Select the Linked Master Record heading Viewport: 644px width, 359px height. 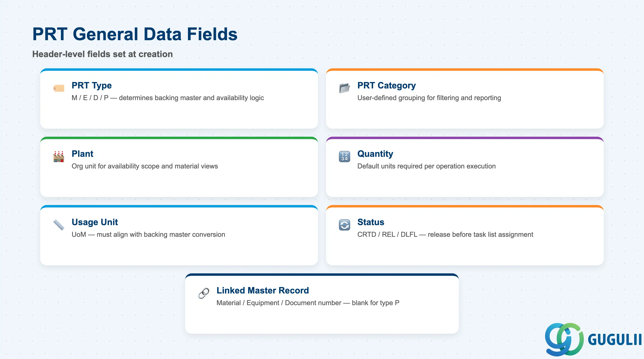pyautogui.click(x=262, y=291)
